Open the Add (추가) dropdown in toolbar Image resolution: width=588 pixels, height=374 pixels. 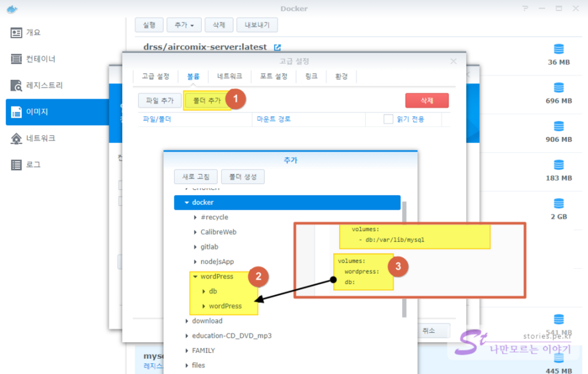tap(184, 25)
